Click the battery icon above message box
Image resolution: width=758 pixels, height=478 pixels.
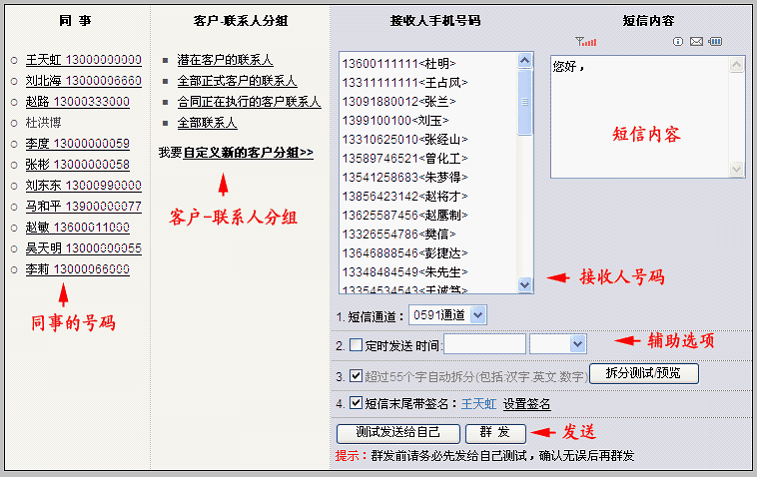(x=715, y=41)
